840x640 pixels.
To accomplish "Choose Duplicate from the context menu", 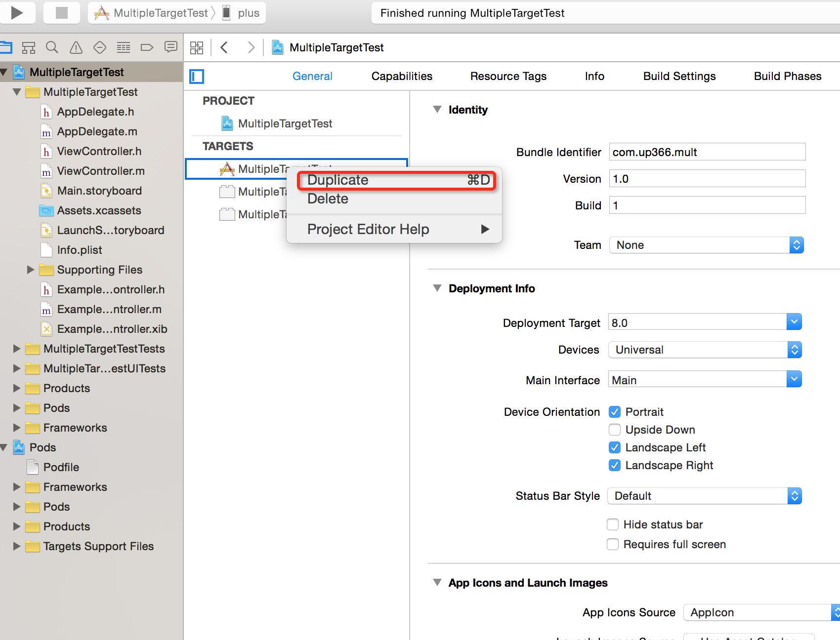I will [397, 180].
